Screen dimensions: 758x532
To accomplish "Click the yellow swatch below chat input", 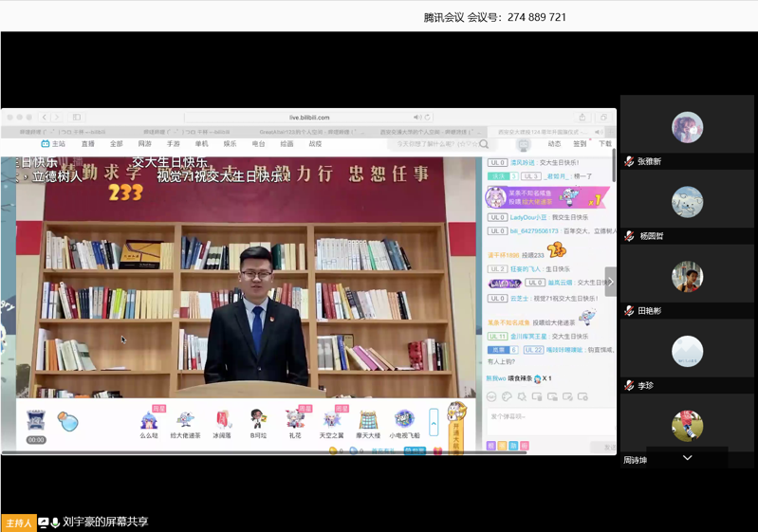I will [x=502, y=446].
